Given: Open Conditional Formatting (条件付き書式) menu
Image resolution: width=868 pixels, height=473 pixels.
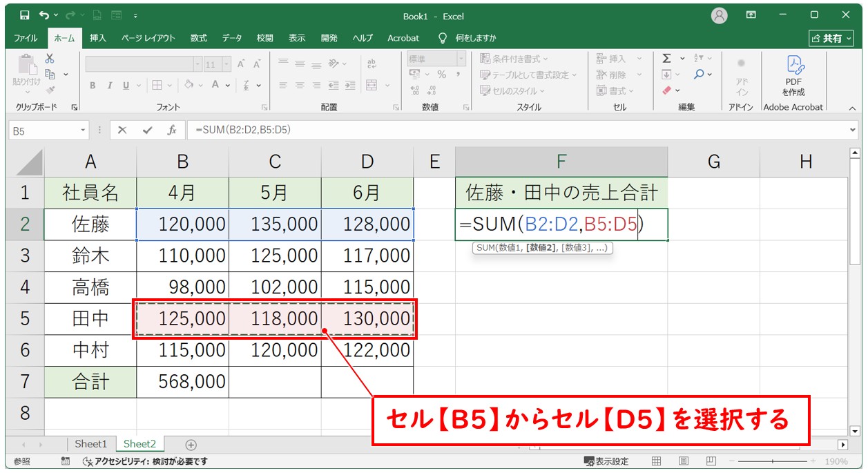Looking at the screenshot, I should (514, 59).
